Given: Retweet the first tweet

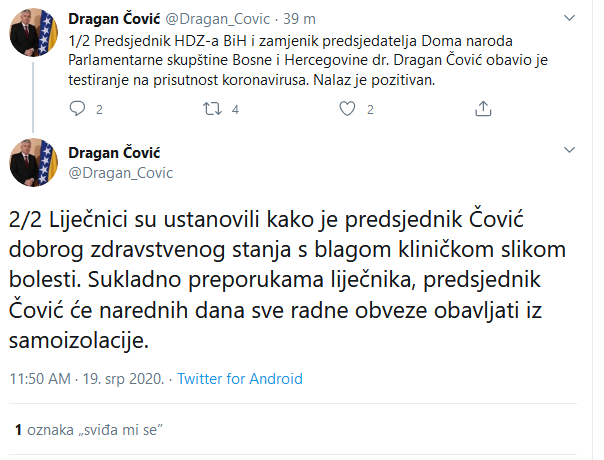Looking at the screenshot, I should click(212, 109).
